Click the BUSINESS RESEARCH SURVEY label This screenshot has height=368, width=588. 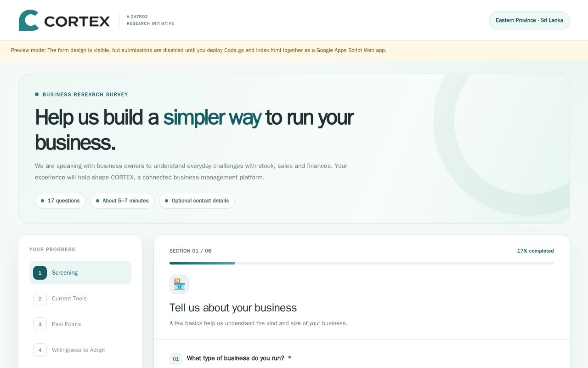click(85, 94)
